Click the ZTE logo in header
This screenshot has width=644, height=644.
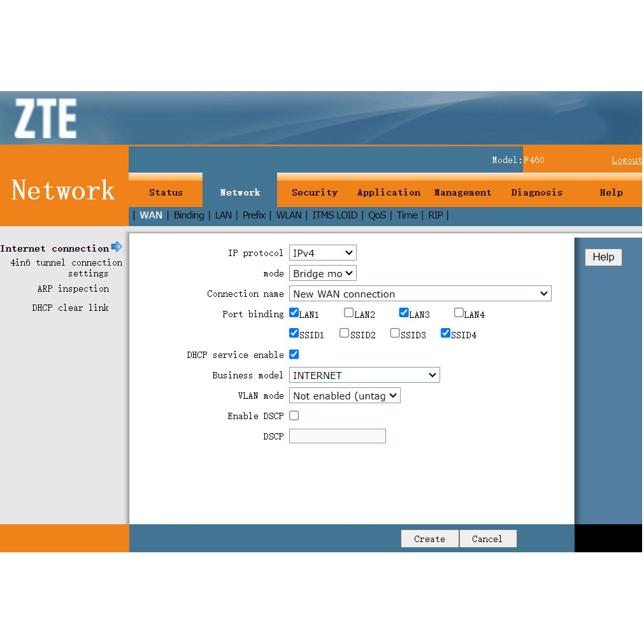point(46,118)
